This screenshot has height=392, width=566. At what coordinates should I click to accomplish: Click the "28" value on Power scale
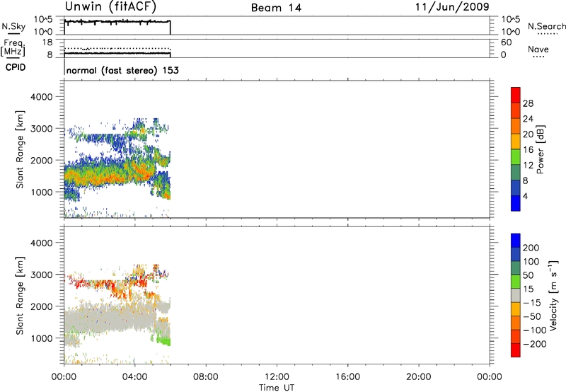coord(528,103)
